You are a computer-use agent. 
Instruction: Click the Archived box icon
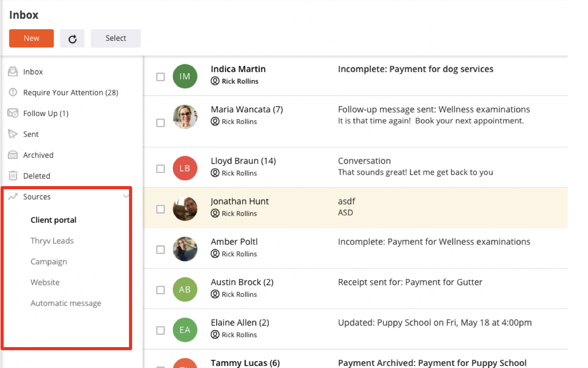13,155
